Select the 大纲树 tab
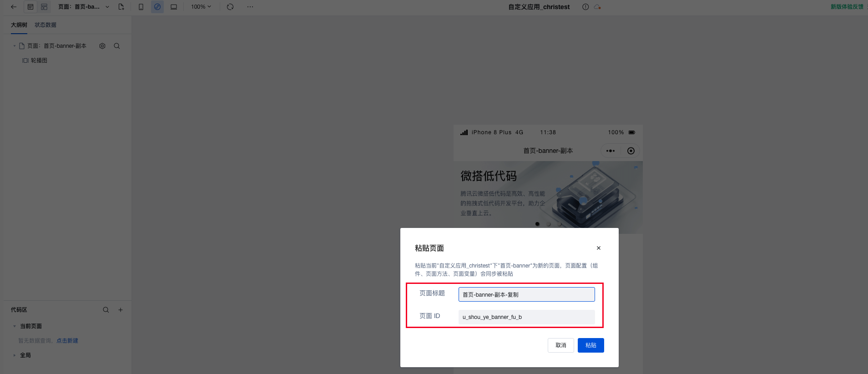The image size is (868, 374). 19,25
